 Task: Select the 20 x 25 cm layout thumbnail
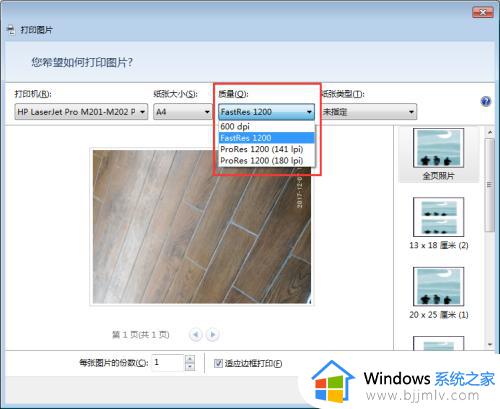[x=438, y=293]
